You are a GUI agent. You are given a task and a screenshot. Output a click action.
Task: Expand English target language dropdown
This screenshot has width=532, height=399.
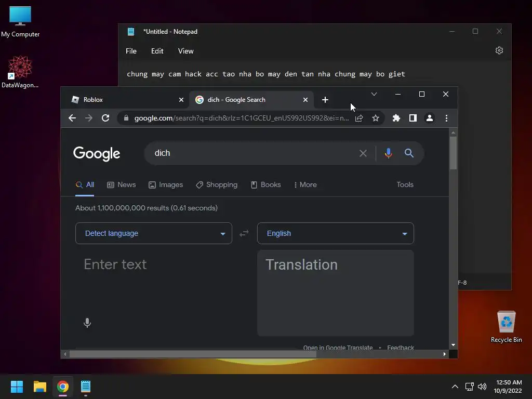click(x=336, y=233)
